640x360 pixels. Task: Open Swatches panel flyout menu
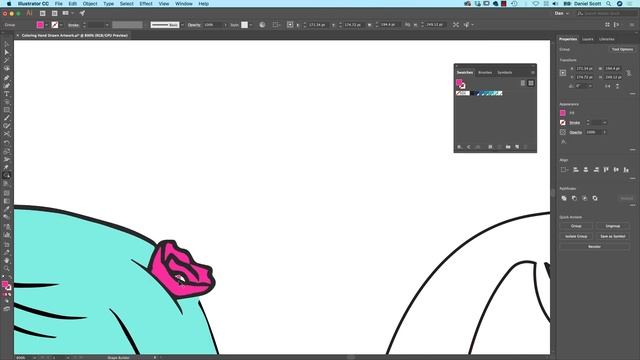[x=533, y=73]
